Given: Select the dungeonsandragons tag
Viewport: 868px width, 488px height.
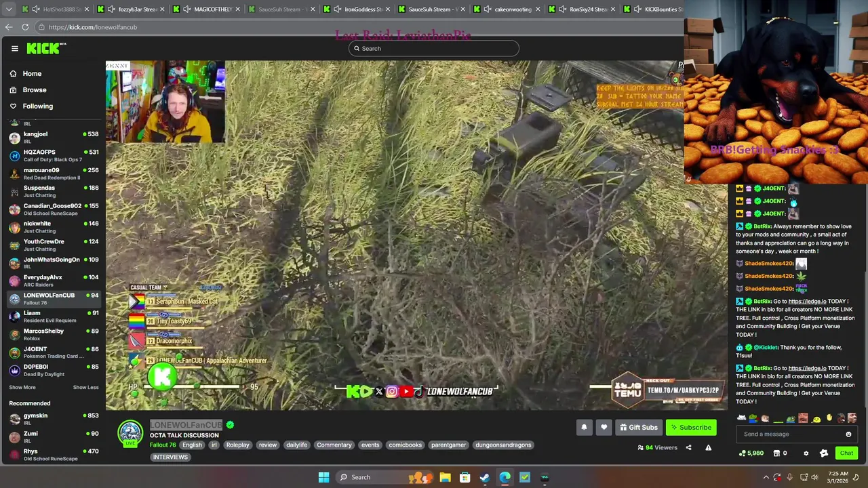Looking at the screenshot, I should click(503, 445).
